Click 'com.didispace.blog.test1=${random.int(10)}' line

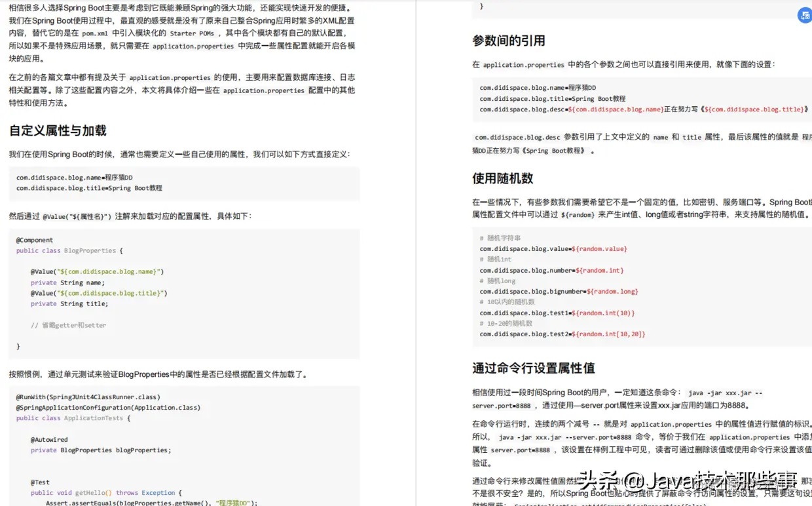[x=557, y=313]
